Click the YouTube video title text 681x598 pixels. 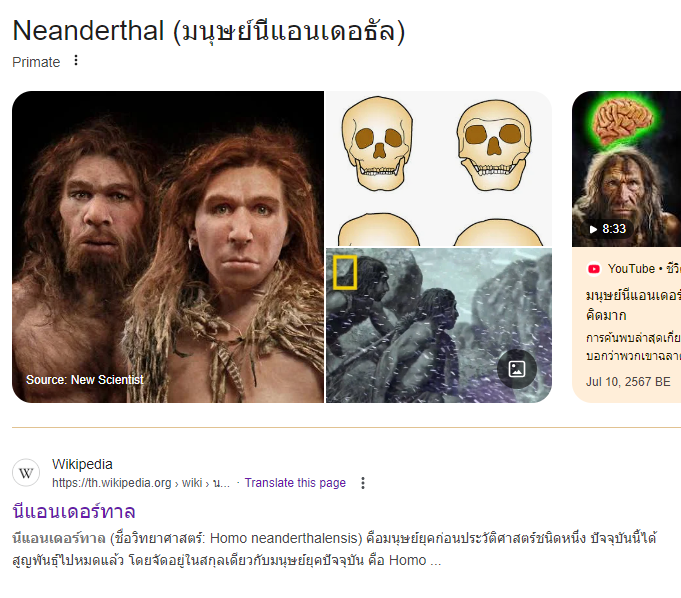633,305
